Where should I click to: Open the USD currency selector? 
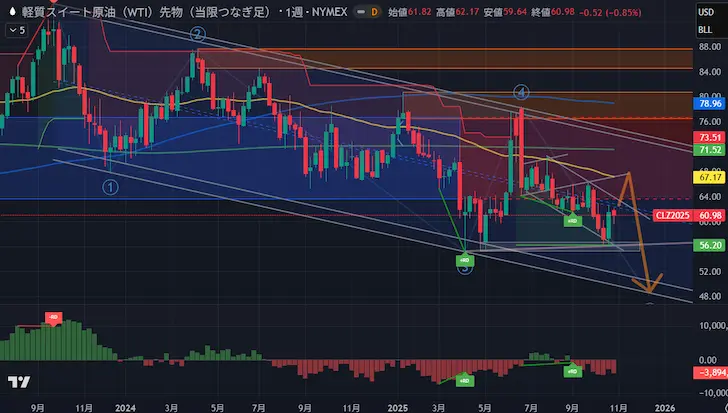(x=706, y=10)
